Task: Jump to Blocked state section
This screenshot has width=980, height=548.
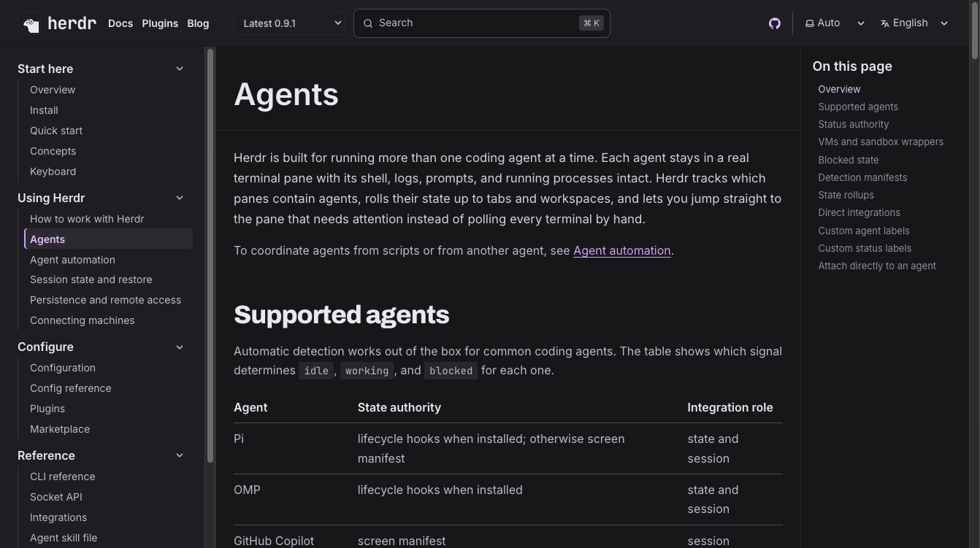Action: click(849, 160)
